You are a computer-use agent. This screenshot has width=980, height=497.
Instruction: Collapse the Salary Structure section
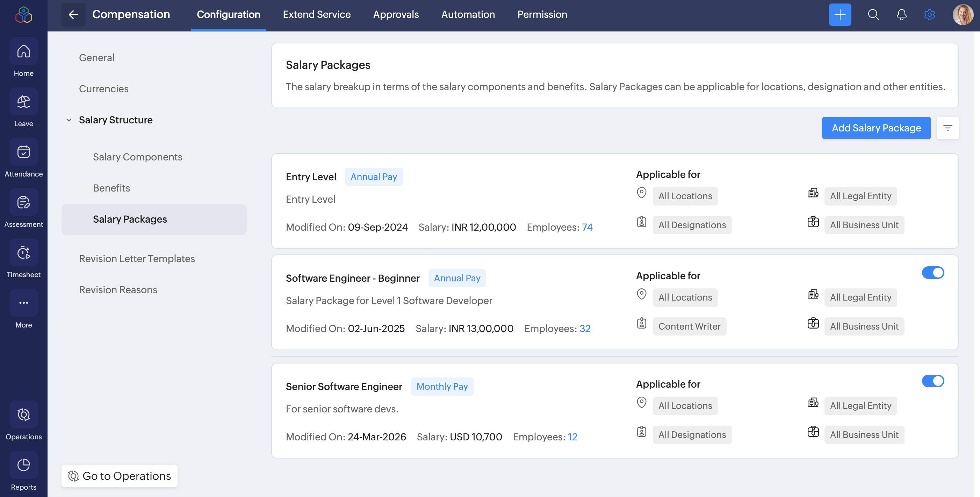point(69,120)
